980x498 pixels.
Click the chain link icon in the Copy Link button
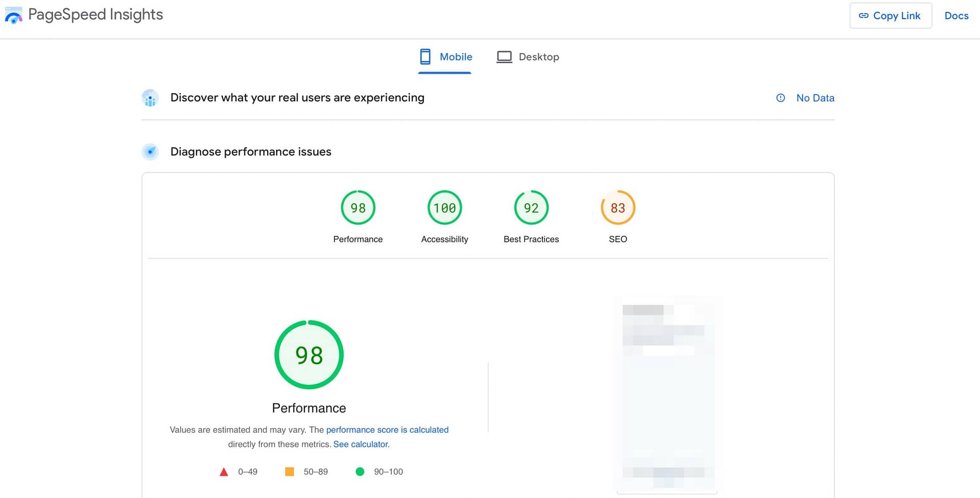864,16
